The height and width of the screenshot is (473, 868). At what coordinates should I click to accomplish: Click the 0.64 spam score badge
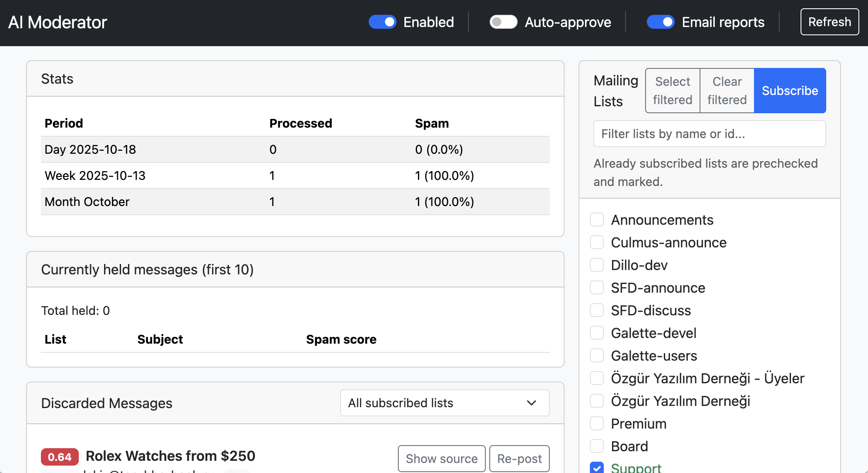[60, 456]
